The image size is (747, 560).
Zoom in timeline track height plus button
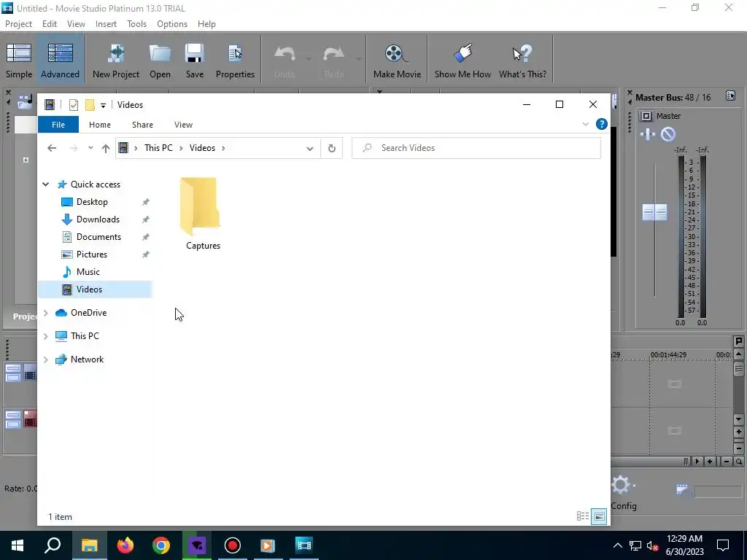click(x=739, y=432)
